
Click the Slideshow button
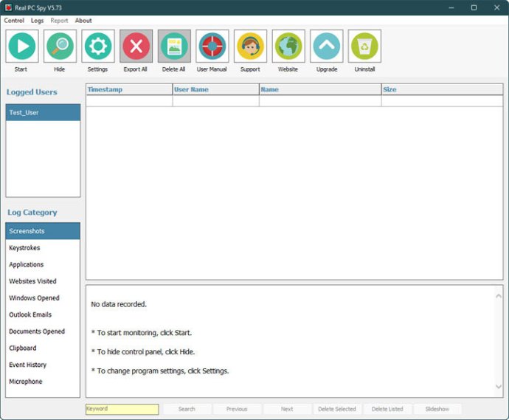click(x=437, y=409)
